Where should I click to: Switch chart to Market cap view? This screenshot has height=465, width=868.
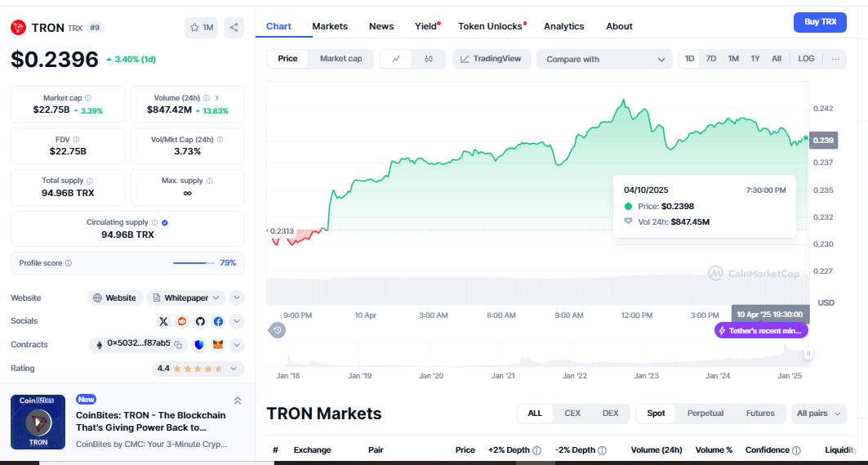point(341,59)
